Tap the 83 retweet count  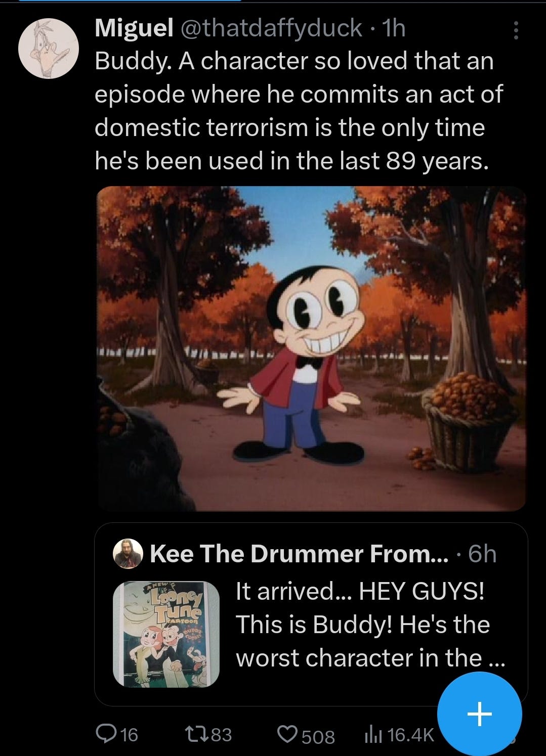pyautogui.click(x=221, y=734)
